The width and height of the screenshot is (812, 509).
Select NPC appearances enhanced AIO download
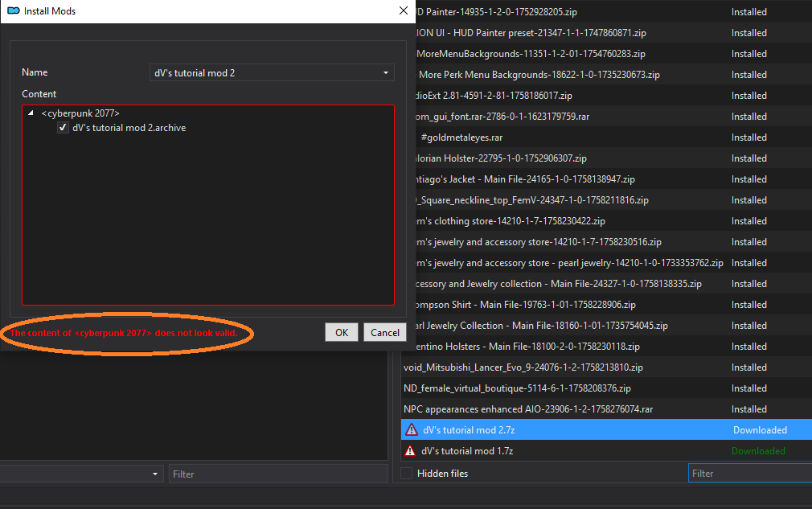point(527,409)
